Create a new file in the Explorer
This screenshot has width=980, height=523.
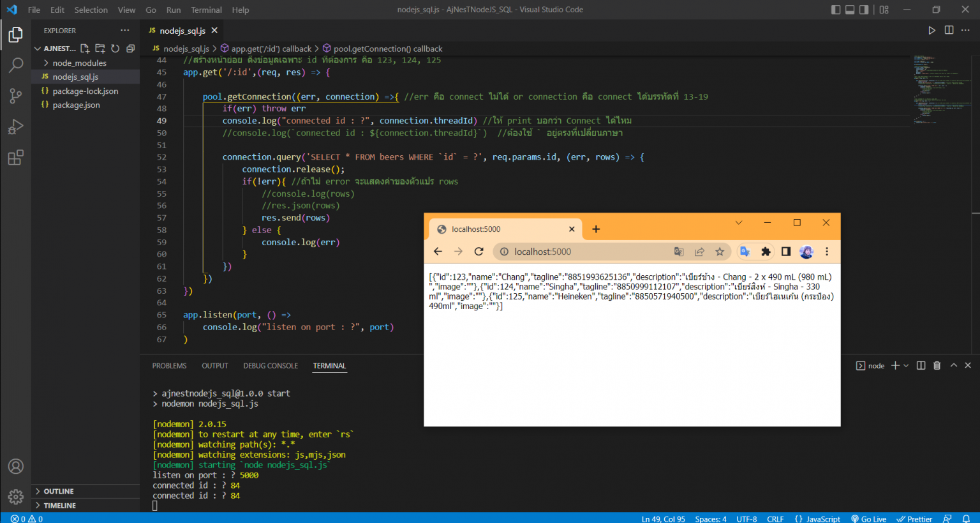click(x=84, y=48)
